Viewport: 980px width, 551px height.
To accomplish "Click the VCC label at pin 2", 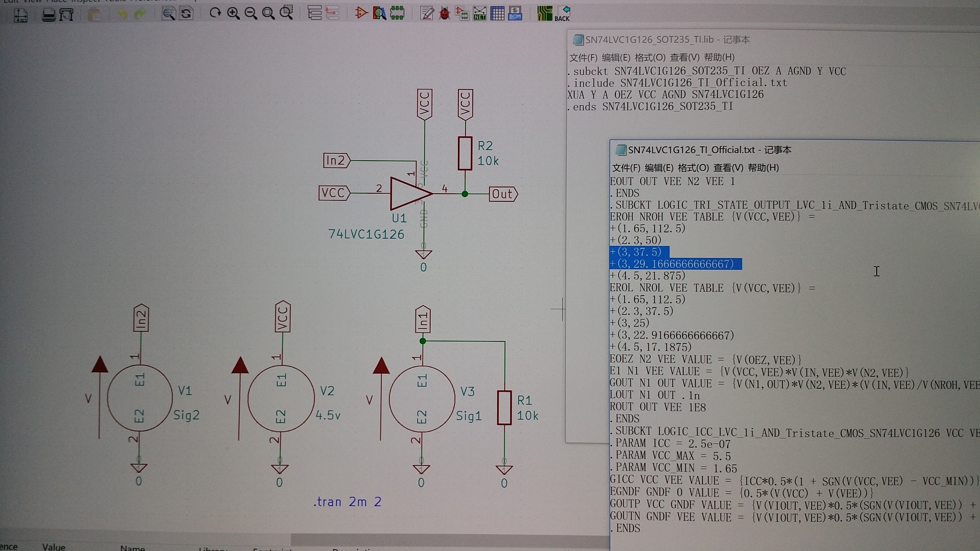I will (x=334, y=193).
